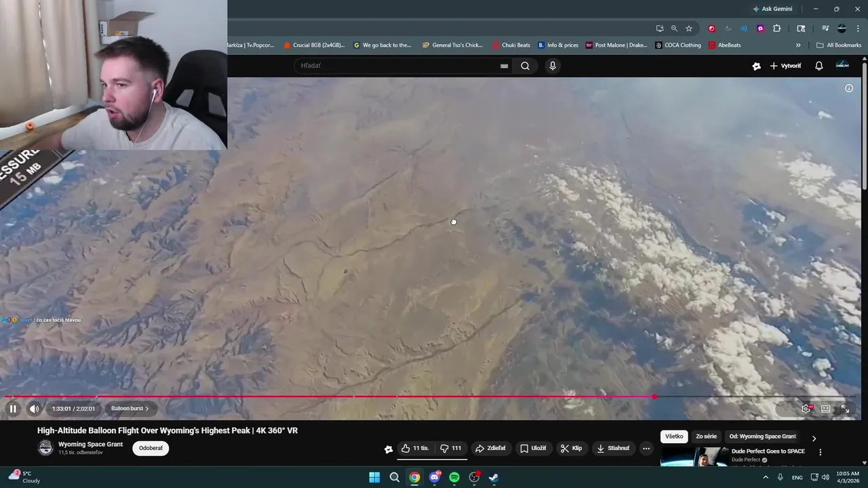Like the video (11 tis.)
The image size is (868, 488).
415,448
